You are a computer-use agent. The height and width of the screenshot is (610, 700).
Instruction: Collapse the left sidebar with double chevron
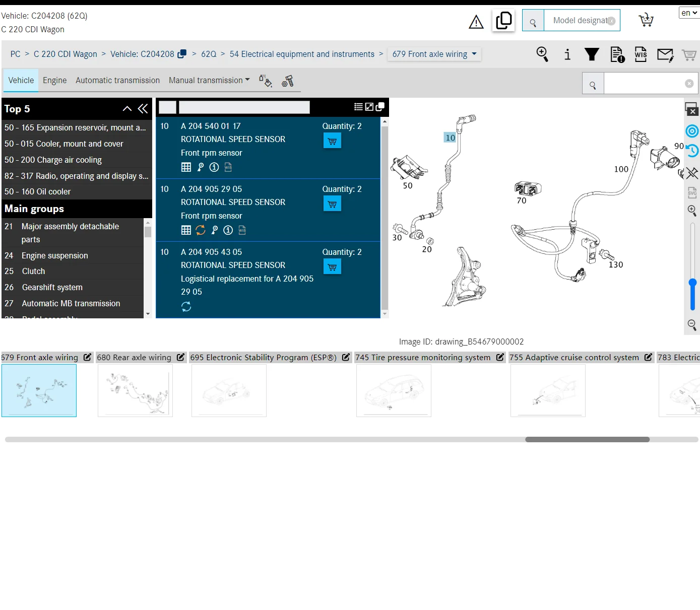pyautogui.click(x=143, y=109)
